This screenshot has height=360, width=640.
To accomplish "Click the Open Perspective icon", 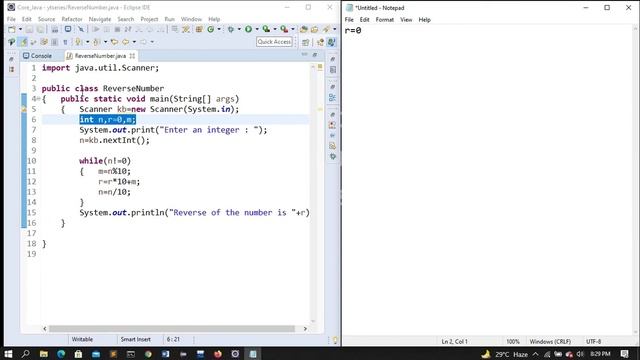I will [306, 42].
